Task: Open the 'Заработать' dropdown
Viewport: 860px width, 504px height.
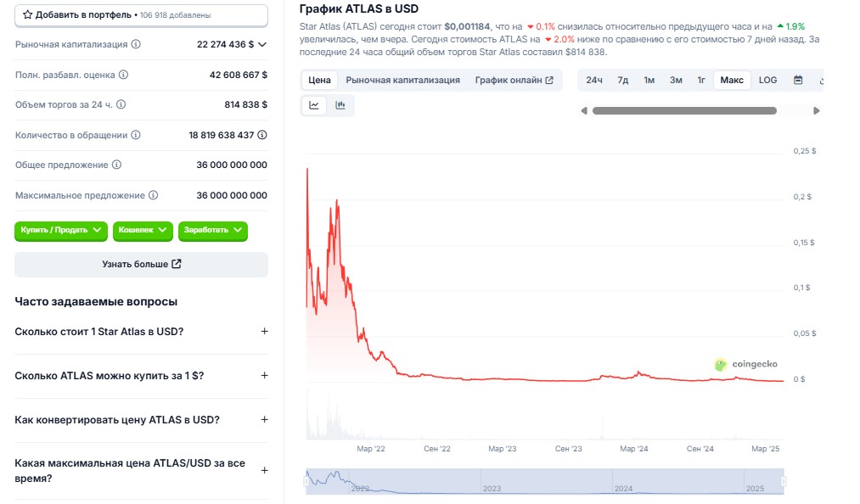Action: pyautogui.click(x=213, y=230)
